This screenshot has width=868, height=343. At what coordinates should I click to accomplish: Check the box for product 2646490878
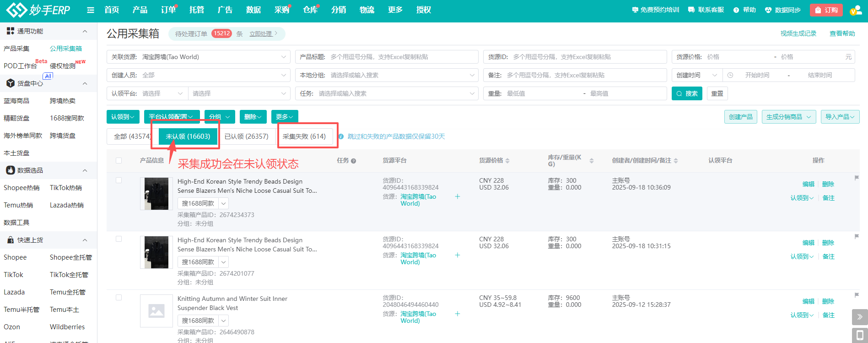coord(119,298)
